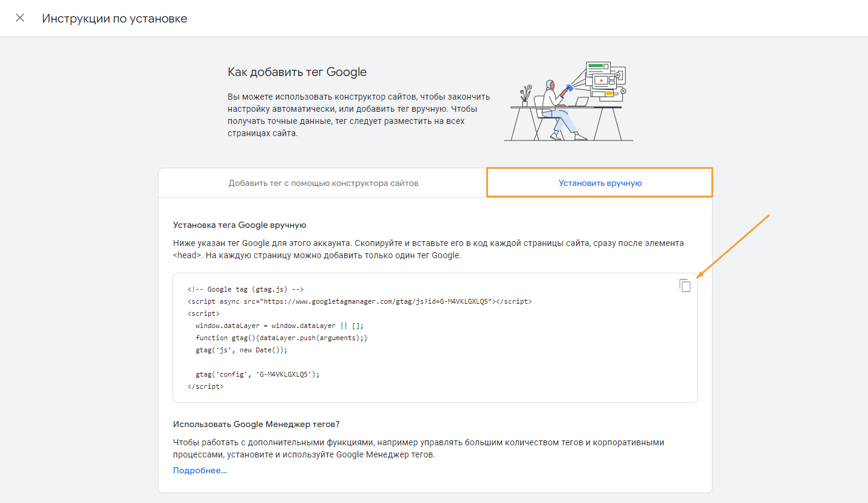868x503 pixels.
Task: Click the closing </script> tag at the code end
Action: coord(206,386)
